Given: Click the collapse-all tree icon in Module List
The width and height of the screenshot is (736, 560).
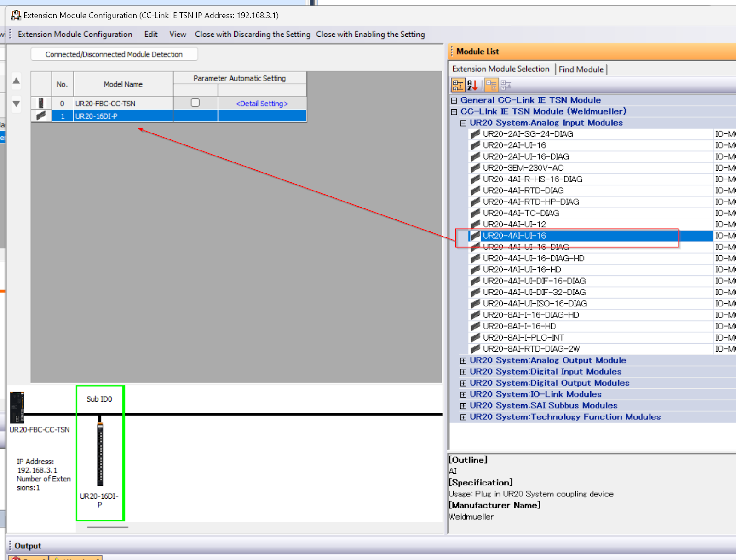Looking at the screenshot, I should [x=506, y=85].
